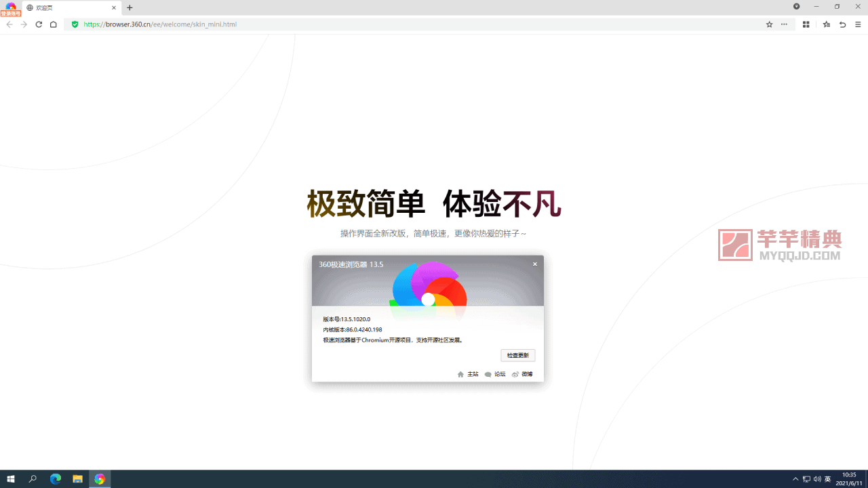
Task: Reload the current page
Action: click(39, 24)
